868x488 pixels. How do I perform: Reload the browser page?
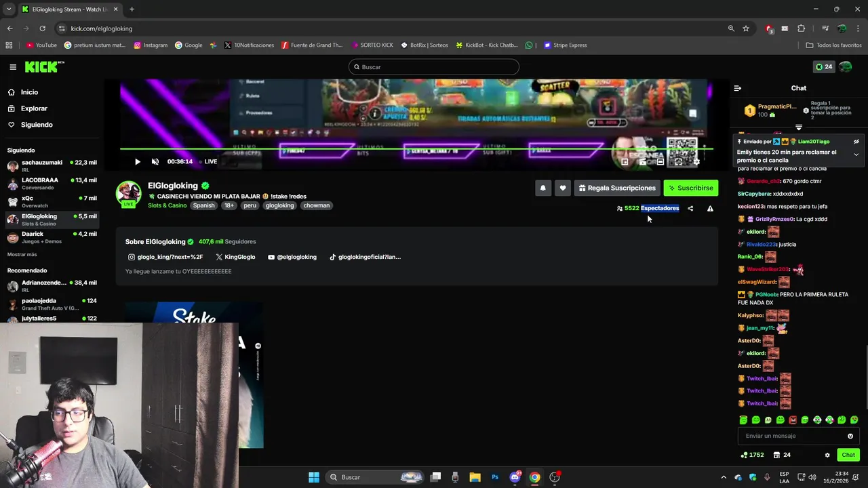[x=42, y=28]
